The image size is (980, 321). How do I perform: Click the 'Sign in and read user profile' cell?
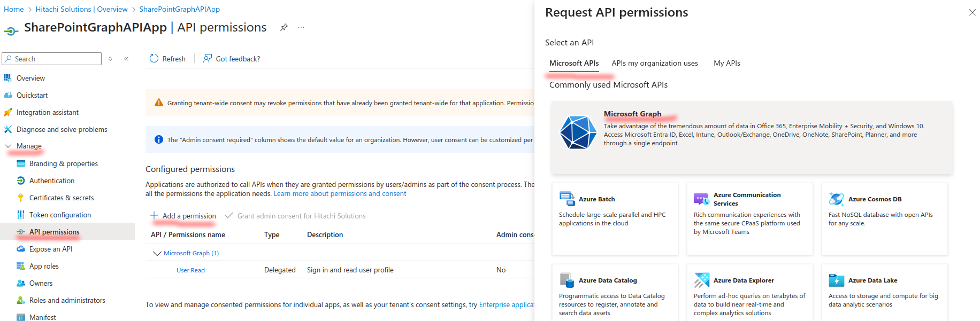pos(350,270)
